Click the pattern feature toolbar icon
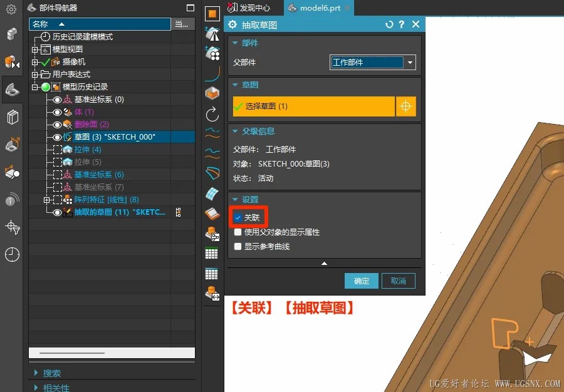 click(212, 53)
